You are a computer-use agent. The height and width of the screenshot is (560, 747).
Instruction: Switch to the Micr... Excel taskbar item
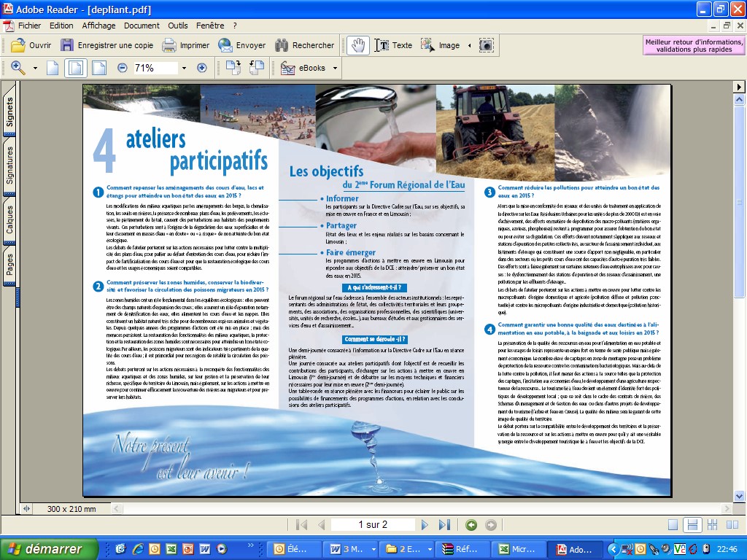coord(520,549)
